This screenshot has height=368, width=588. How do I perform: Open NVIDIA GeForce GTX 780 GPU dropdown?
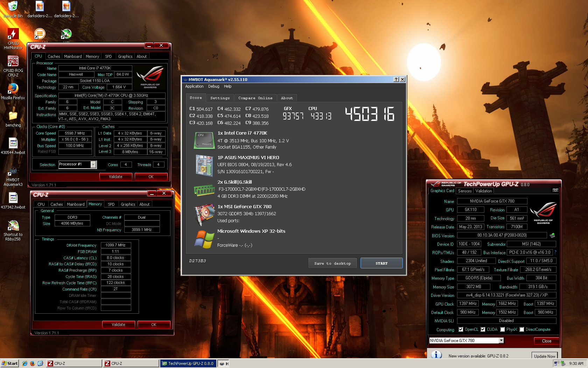point(501,341)
